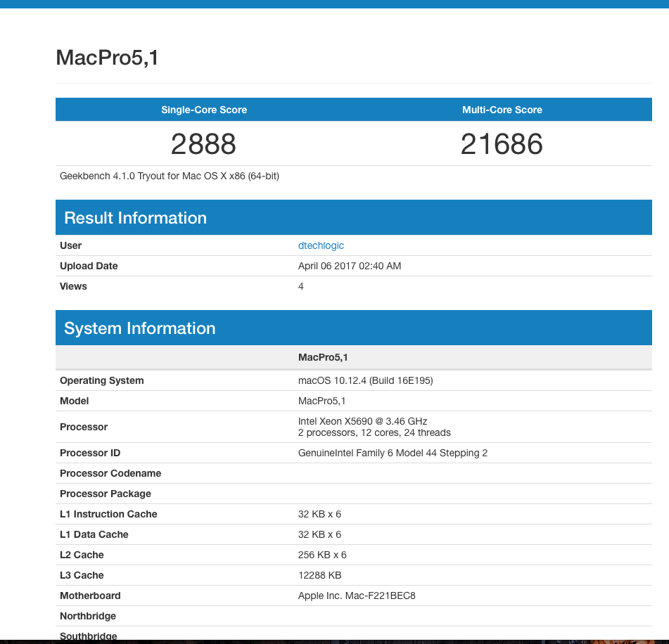Select the Southbridge label

(x=89, y=636)
